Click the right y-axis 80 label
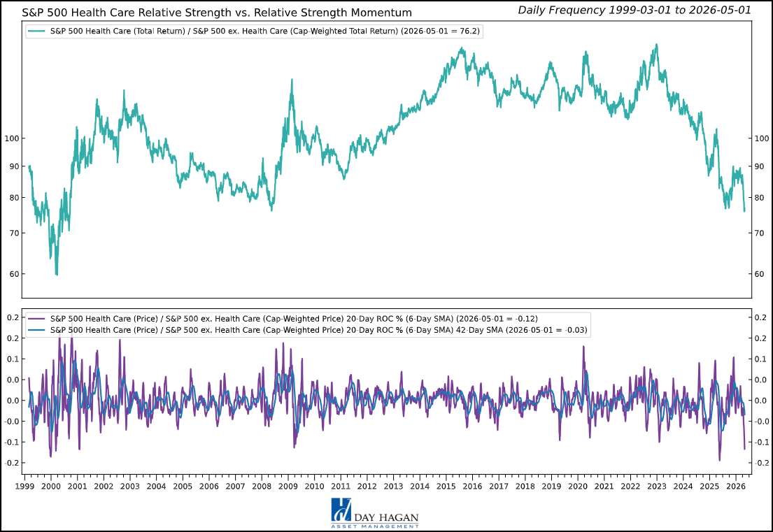The image size is (773, 532). (760, 198)
